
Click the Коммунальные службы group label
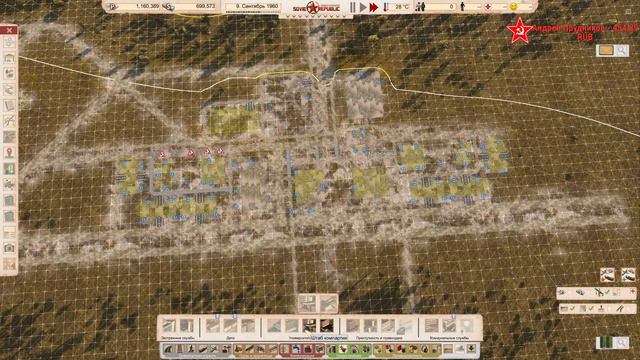coord(449,338)
